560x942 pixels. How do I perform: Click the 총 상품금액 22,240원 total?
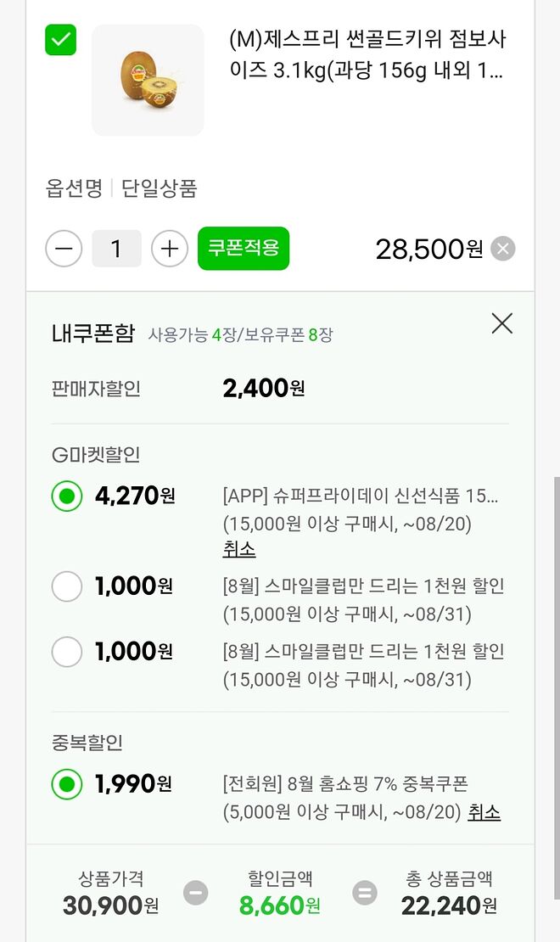450,906
